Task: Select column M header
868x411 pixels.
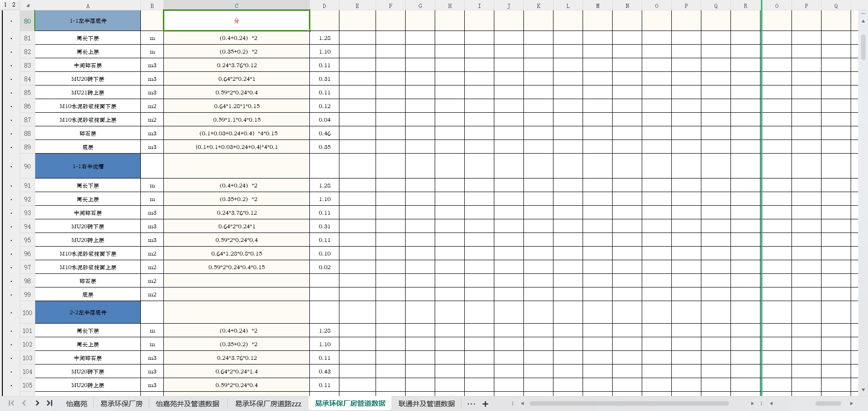Action: pos(598,6)
